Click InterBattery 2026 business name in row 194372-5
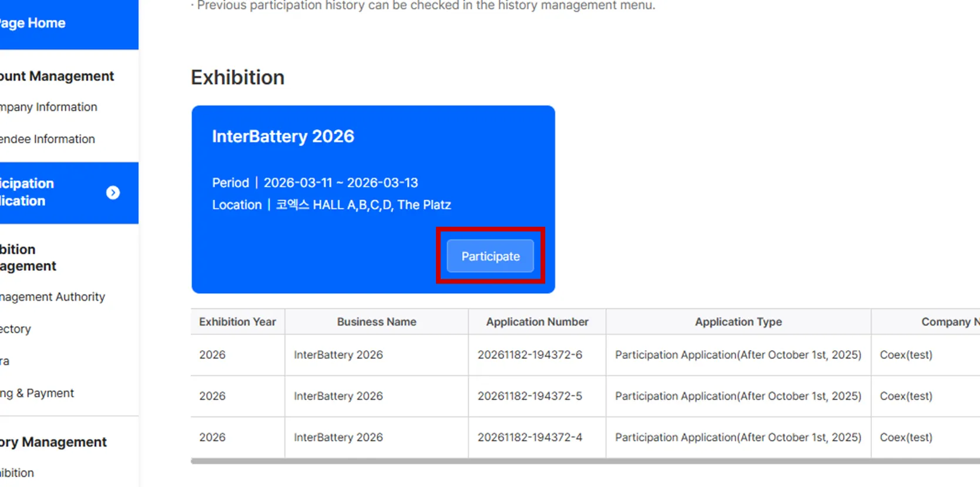Image resolution: width=980 pixels, height=487 pixels. (x=338, y=396)
